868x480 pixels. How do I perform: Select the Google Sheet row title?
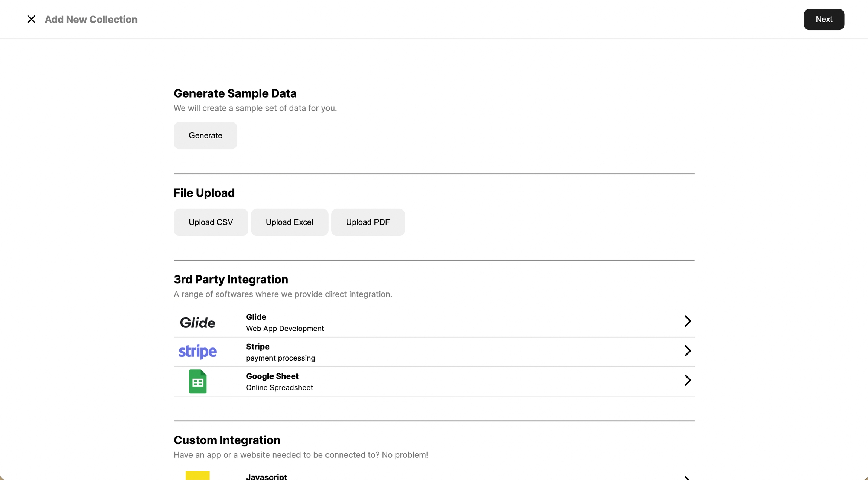click(x=272, y=376)
